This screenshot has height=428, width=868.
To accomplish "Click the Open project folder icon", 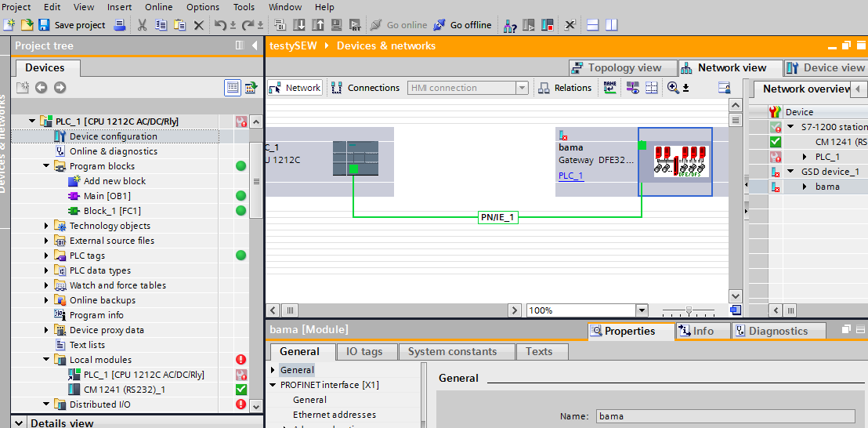I will tap(27, 25).
